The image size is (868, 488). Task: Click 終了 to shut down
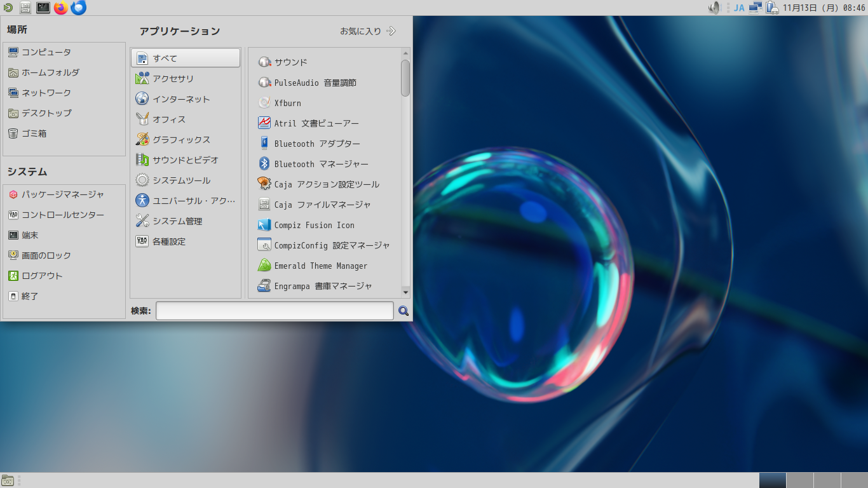click(64, 296)
